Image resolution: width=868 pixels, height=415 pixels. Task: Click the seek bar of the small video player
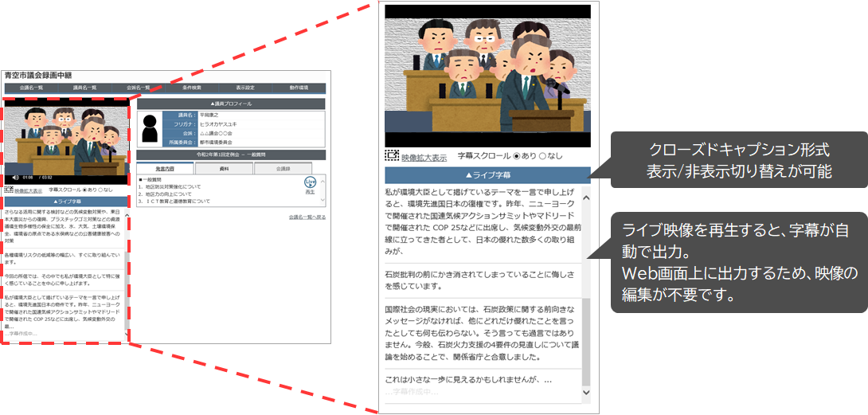88,177
